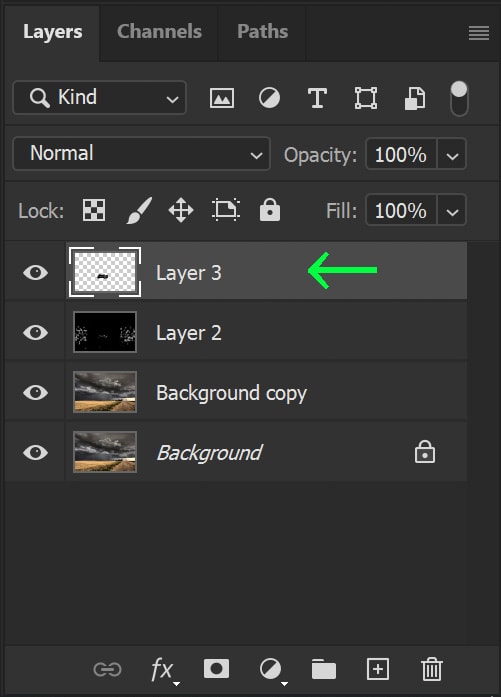Switch to the Channels tab

tap(159, 31)
